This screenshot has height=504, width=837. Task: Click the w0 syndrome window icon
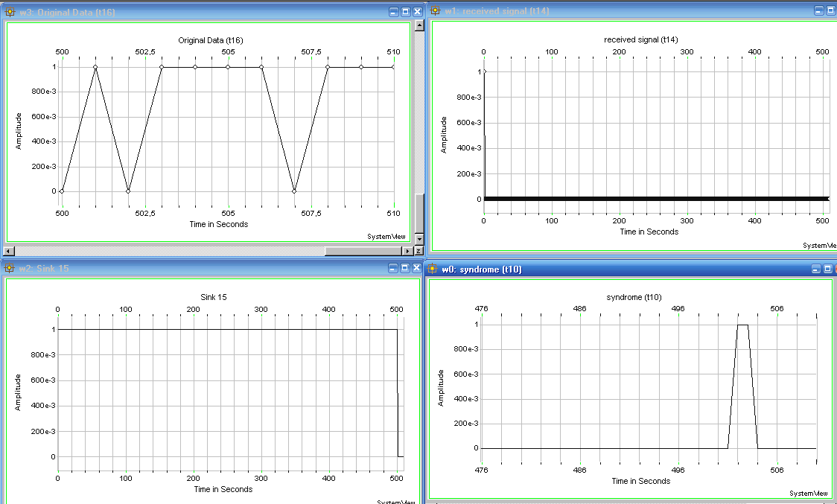(x=433, y=269)
